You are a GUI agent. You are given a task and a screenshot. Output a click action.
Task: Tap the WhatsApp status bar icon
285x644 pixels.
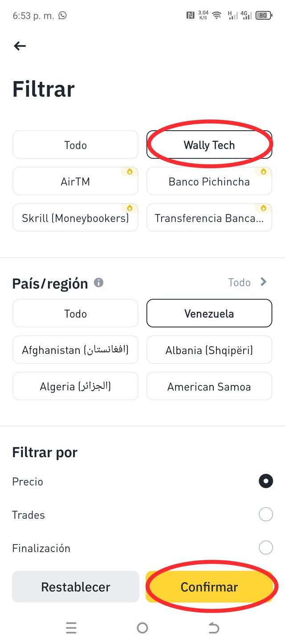[x=62, y=16]
